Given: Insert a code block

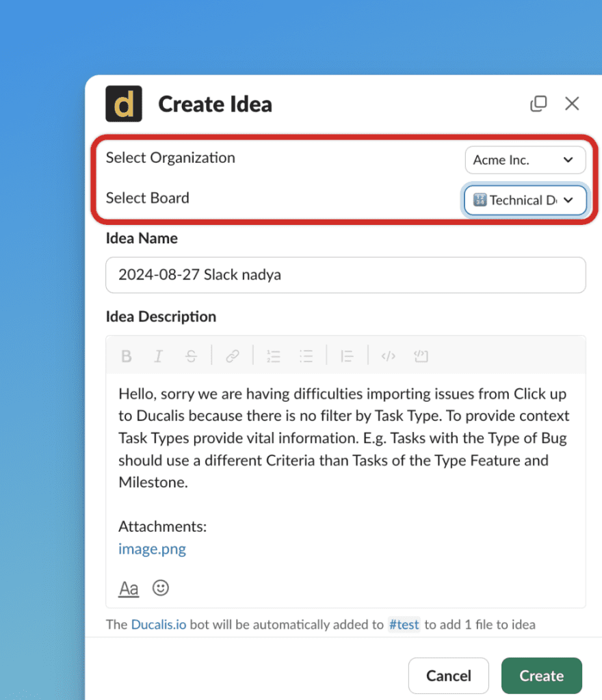Looking at the screenshot, I should (421, 356).
